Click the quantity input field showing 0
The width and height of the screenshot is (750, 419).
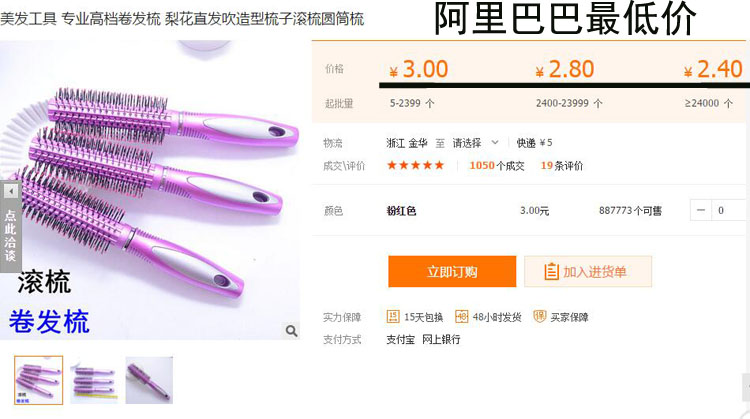[730, 210]
